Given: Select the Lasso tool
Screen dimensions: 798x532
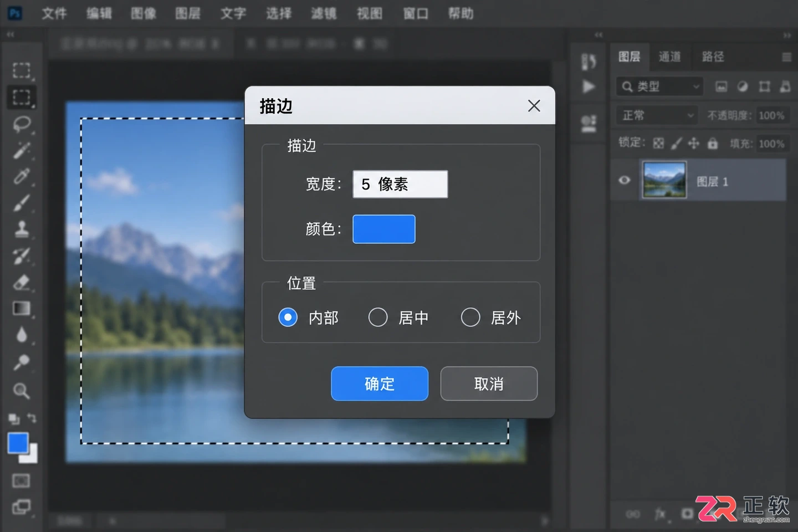Looking at the screenshot, I should click(22, 124).
